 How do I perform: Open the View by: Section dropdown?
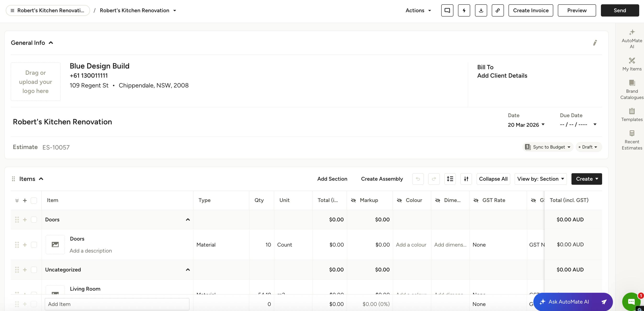pos(540,179)
